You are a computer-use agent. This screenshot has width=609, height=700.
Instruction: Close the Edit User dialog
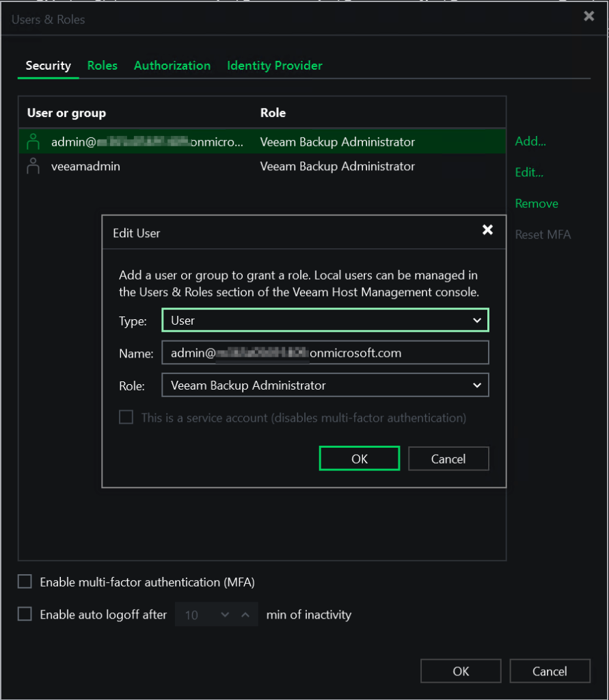(487, 230)
